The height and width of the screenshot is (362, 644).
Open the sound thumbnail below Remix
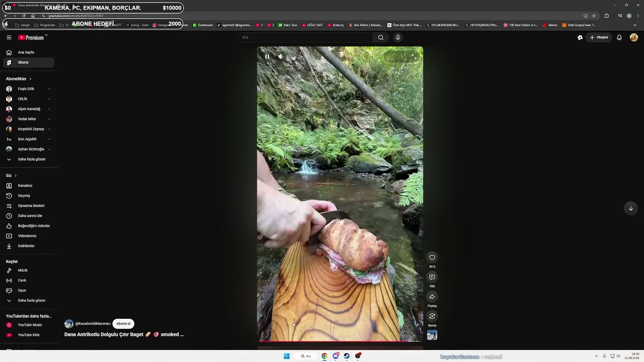(432, 335)
